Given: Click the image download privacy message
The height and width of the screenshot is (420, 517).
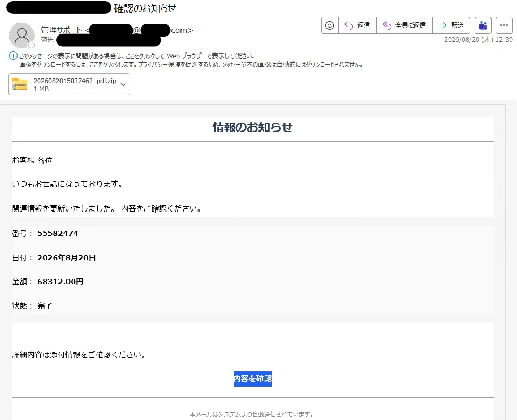Looking at the screenshot, I should [191, 65].
